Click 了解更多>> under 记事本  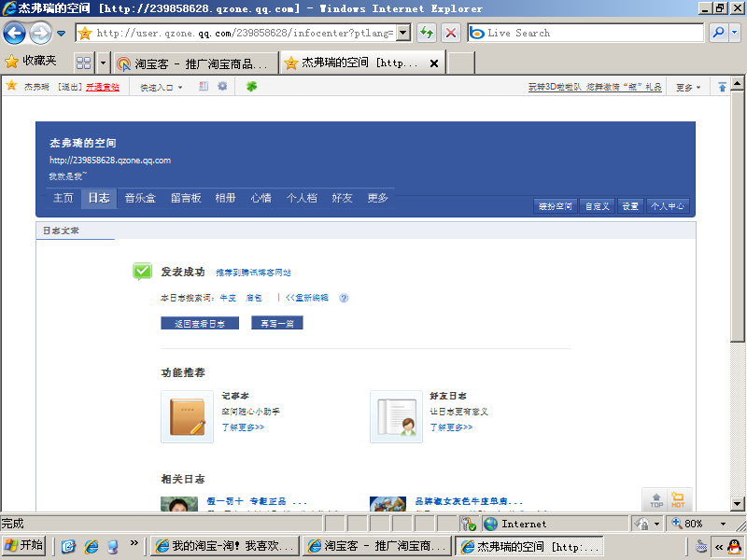coord(243,427)
